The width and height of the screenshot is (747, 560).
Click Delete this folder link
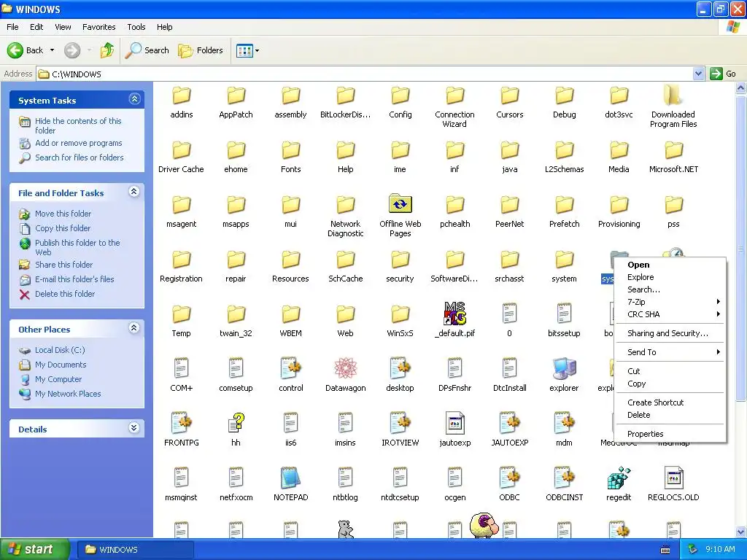[65, 294]
